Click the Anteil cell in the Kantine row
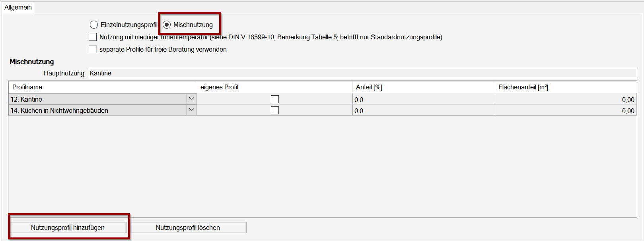Viewport: 644px width, 241px height. 423,100
